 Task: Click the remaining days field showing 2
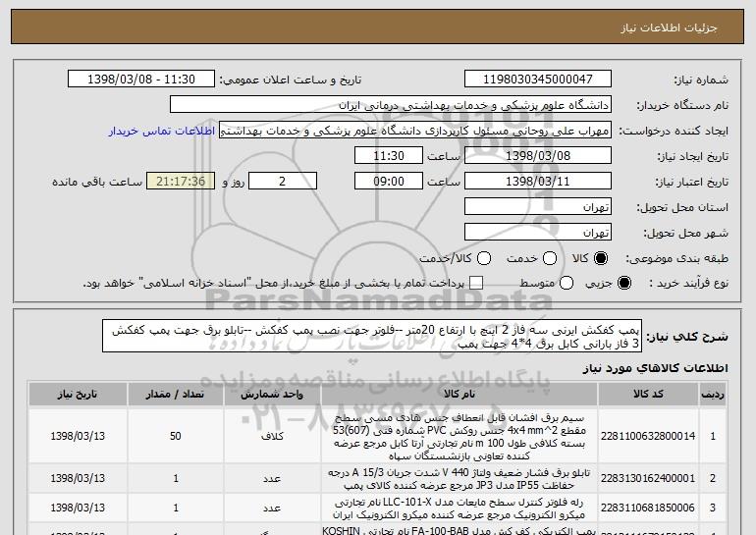tap(283, 182)
